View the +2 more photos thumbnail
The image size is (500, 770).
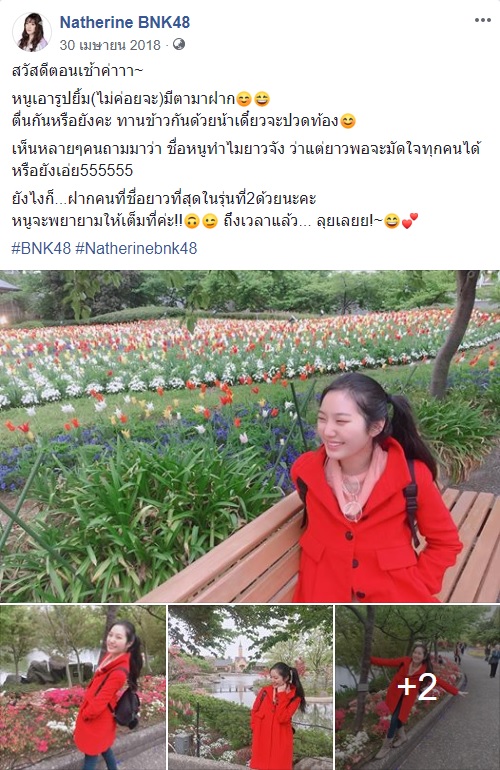(x=417, y=688)
